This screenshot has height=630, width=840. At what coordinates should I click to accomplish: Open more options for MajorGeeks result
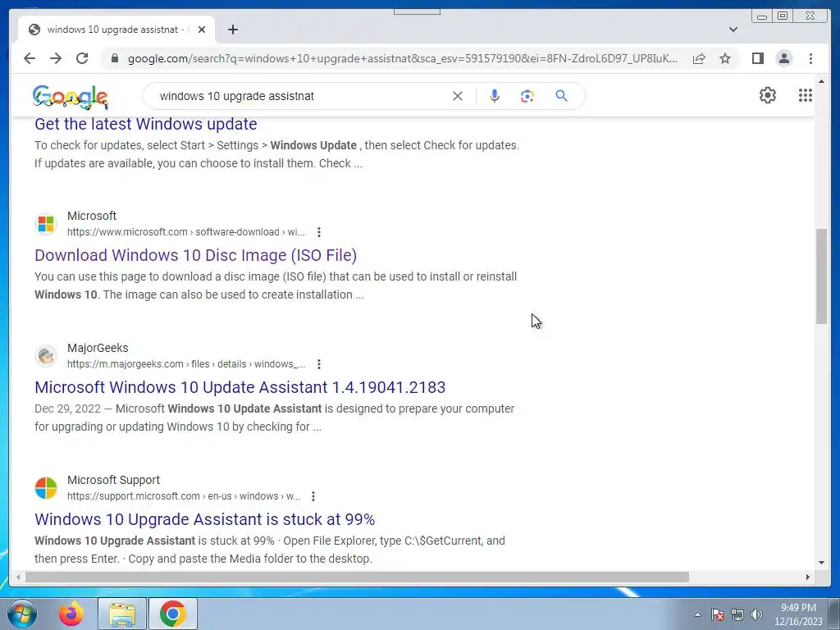pos(319,364)
